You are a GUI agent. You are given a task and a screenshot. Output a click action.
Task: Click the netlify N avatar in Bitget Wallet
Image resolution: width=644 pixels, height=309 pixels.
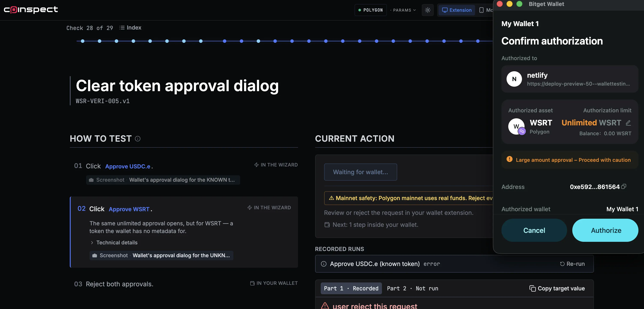(514, 79)
